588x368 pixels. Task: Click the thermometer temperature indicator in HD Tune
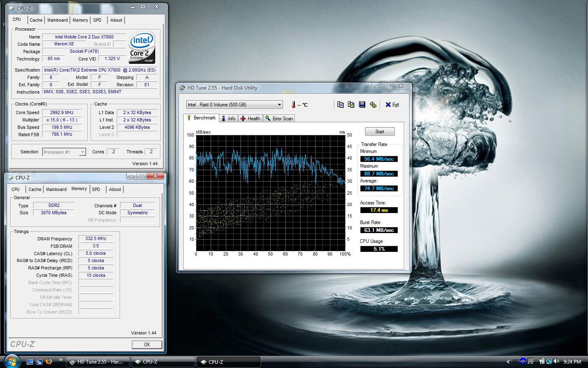[x=293, y=105]
